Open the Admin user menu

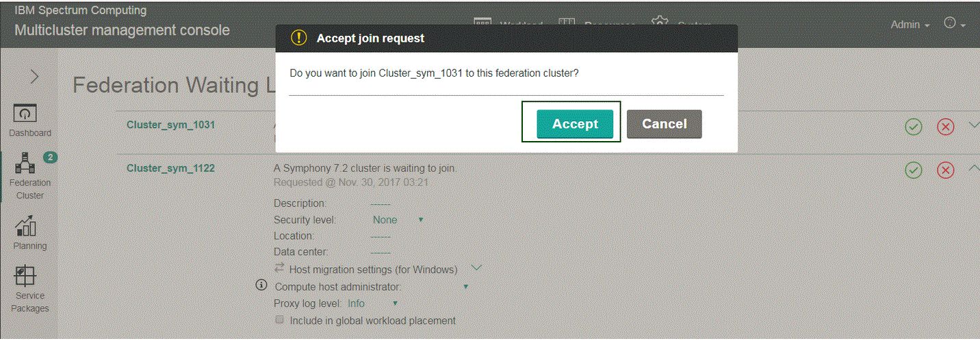910,25
